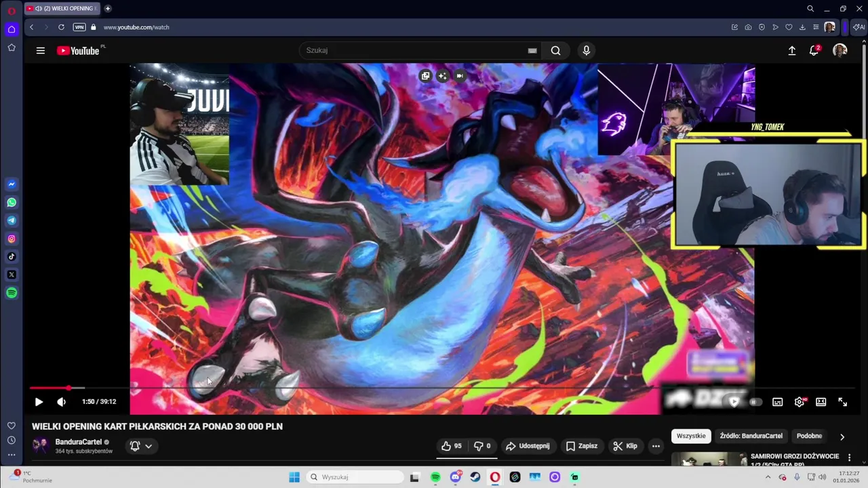Add a new browser tab
The width and height of the screenshot is (868, 488).
click(x=108, y=9)
